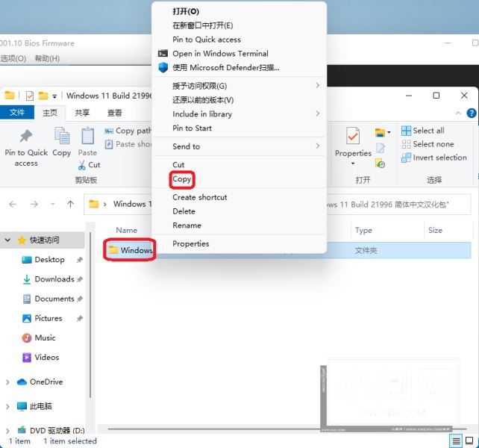Select Open in Windows Terminal
479x448 pixels.
coord(239,54)
